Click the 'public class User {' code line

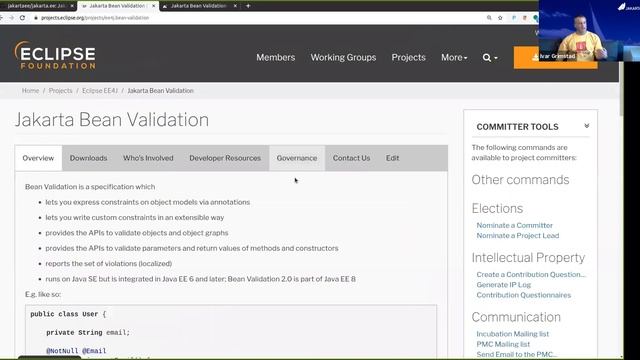(68, 314)
